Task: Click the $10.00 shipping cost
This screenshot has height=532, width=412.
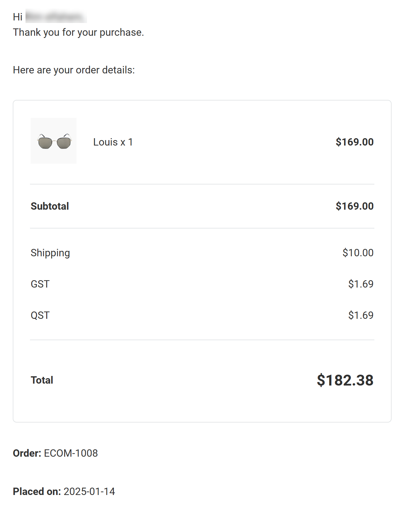Action: (x=358, y=253)
